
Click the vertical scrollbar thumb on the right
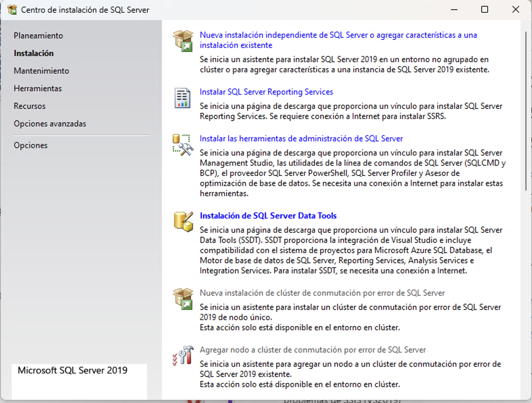[x=526, y=111]
